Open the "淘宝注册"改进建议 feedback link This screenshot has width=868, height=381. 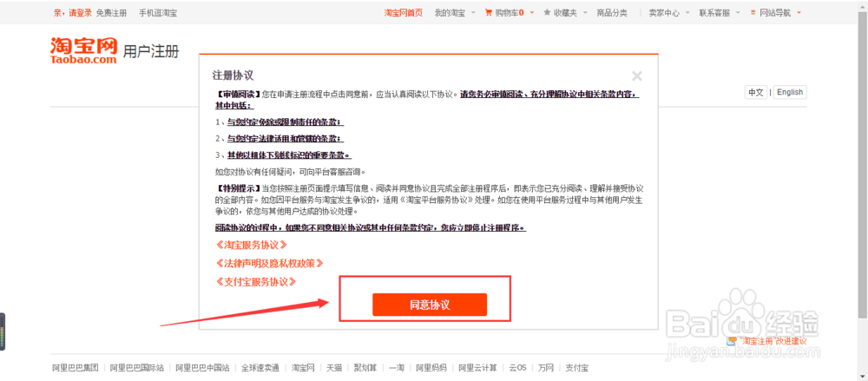[773, 341]
